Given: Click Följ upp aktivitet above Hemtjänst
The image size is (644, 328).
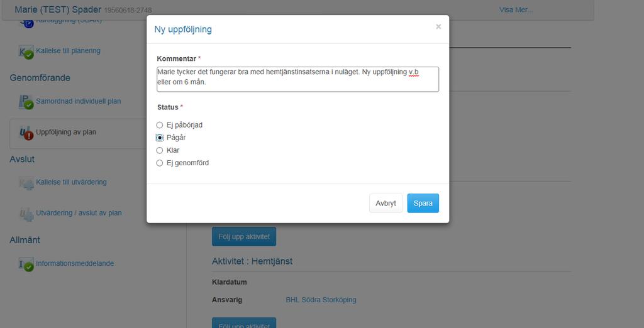Looking at the screenshot, I should 244,237.
